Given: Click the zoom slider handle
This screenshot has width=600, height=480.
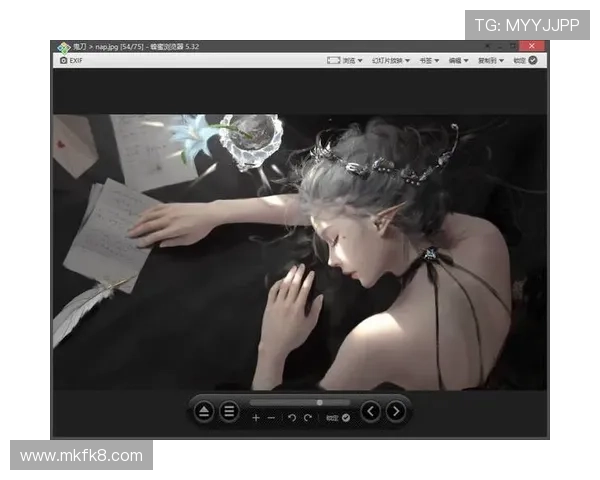Looking at the screenshot, I should [319, 402].
